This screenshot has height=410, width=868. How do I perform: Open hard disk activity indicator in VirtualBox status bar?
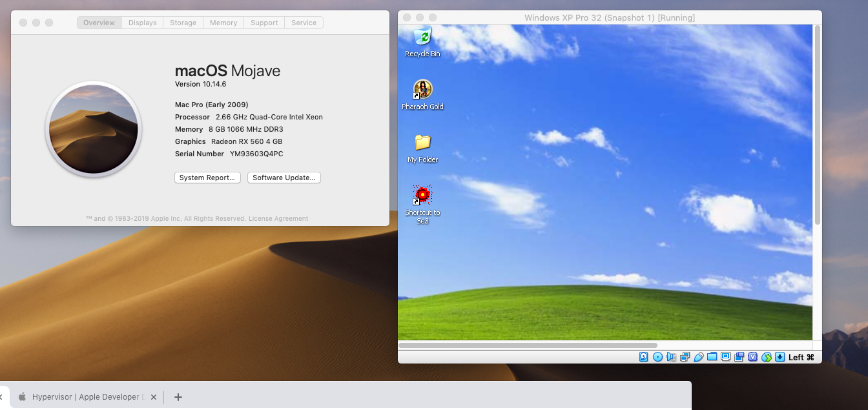pos(643,357)
